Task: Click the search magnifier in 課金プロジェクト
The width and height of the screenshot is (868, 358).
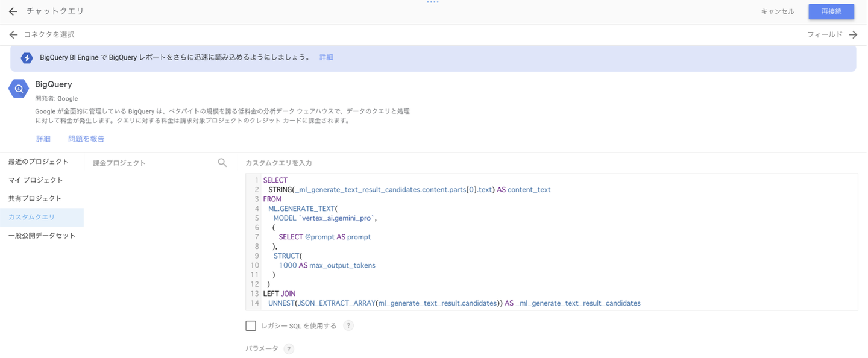Action: pyautogui.click(x=222, y=163)
